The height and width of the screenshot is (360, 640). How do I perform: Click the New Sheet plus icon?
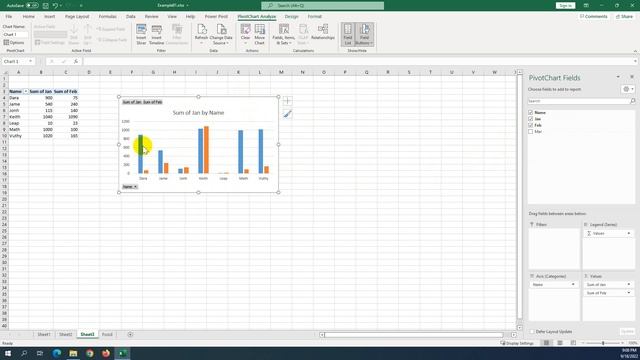click(x=130, y=334)
